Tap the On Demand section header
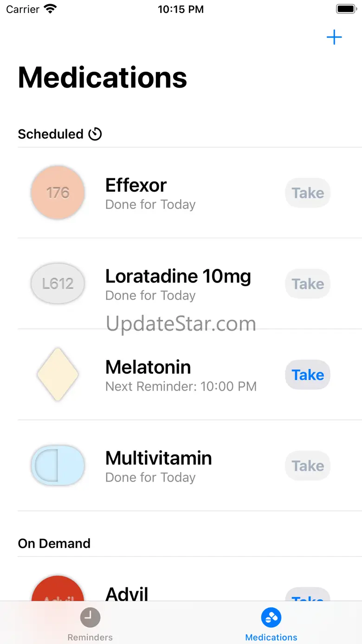The width and height of the screenshot is (362, 644). [54, 544]
